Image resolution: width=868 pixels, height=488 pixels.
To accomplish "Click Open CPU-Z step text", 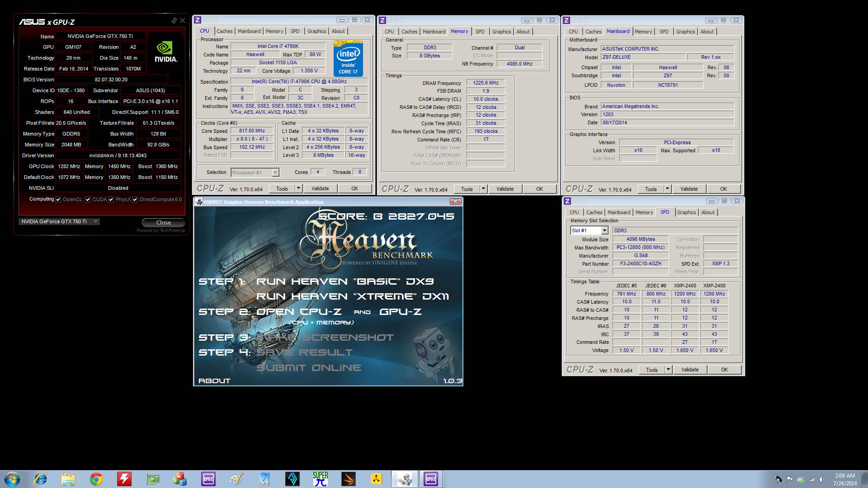I will pos(299,312).
